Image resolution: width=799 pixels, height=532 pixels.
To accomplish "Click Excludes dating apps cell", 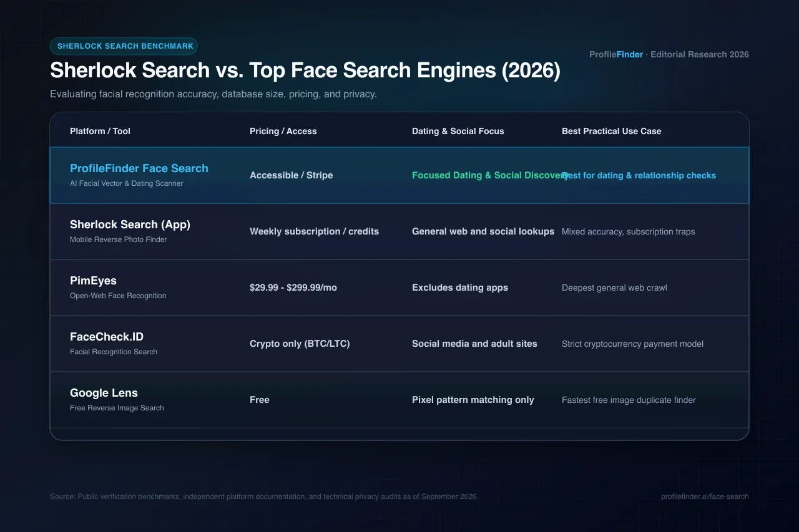I will pos(460,288).
